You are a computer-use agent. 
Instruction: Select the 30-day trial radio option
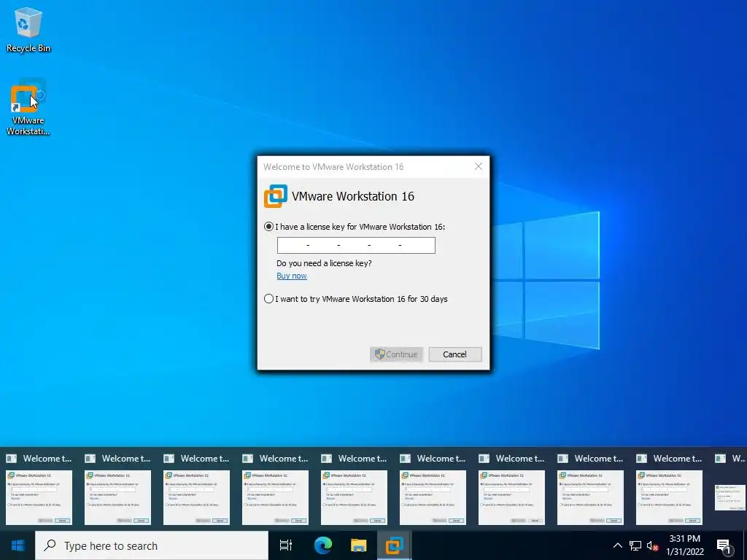click(268, 299)
